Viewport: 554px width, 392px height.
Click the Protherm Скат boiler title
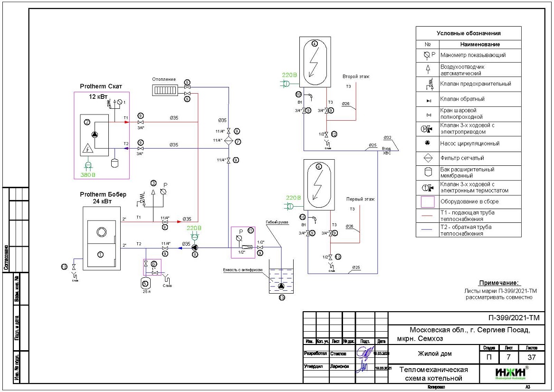101,86
